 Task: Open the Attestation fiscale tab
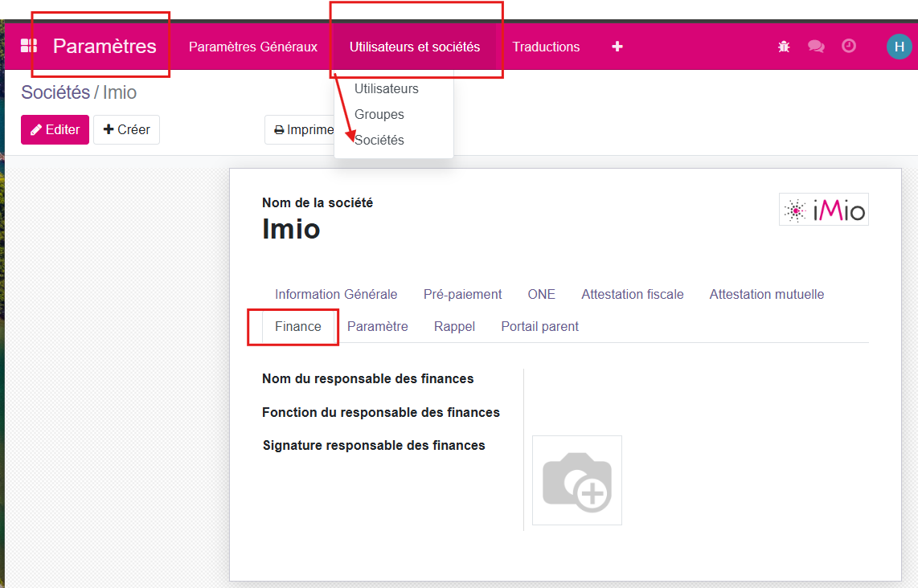(x=632, y=294)
